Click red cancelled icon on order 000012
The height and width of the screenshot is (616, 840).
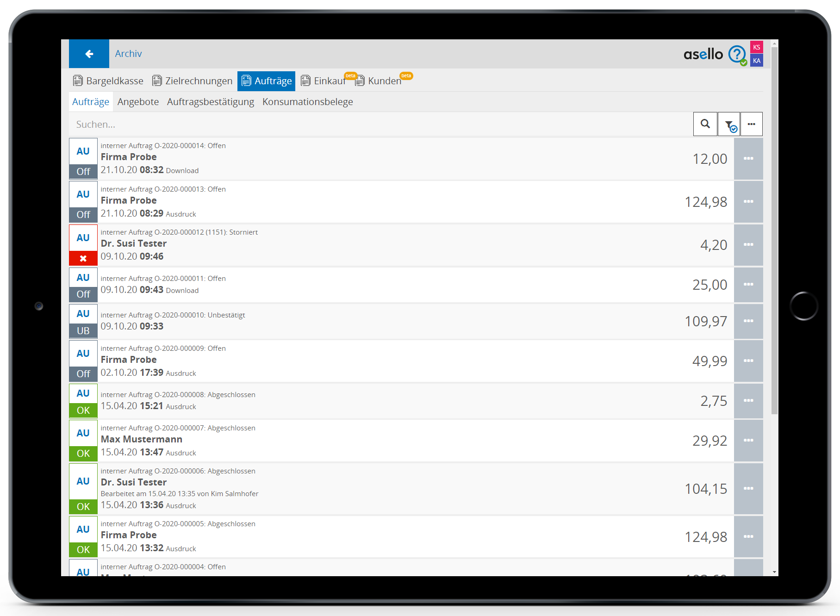(83, 258)
